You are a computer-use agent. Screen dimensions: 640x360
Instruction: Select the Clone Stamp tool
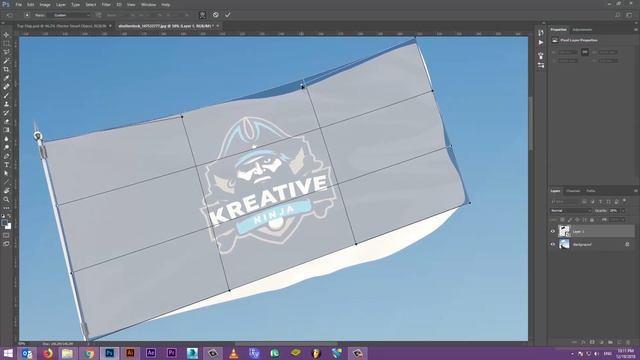[6, 104]
